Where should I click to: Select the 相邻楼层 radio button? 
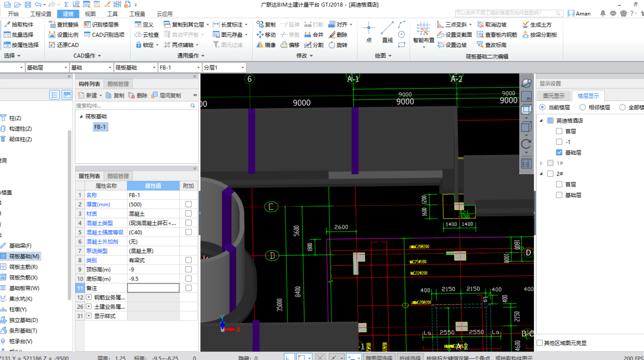pos(582,107)
